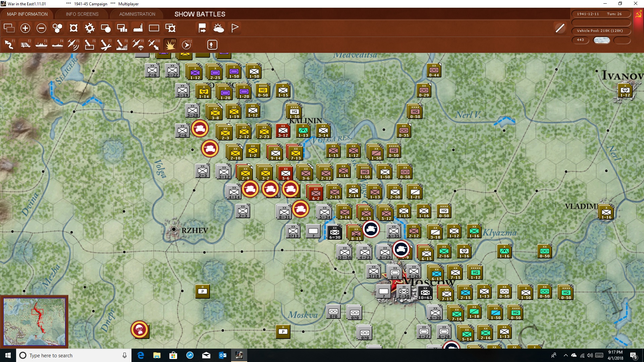
Task: Toggle the hex grid display
Action: click(57, 28)
